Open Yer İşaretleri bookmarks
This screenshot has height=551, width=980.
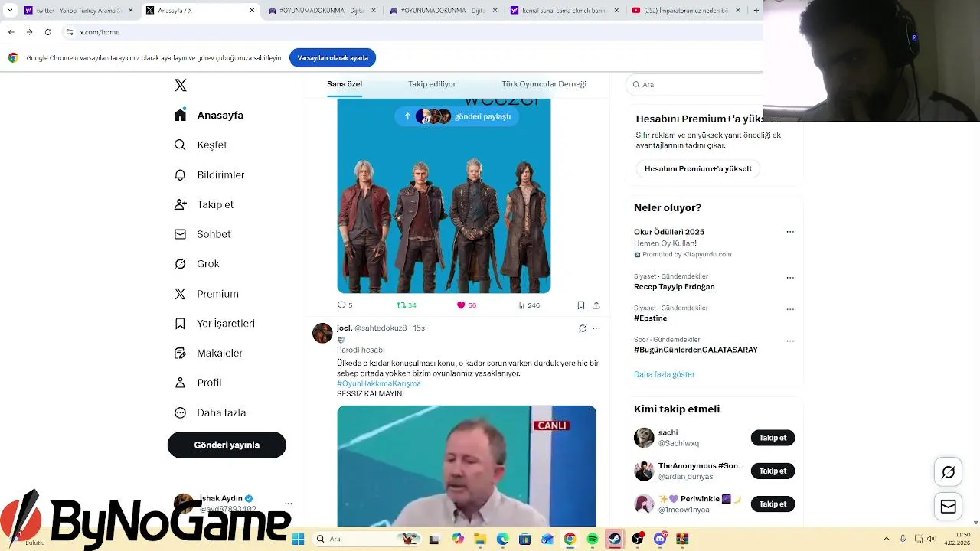click(214, 324)
